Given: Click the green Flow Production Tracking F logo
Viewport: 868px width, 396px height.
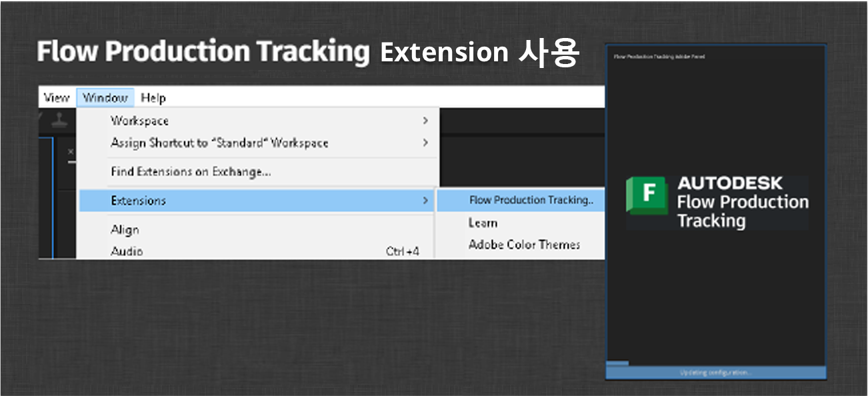Looking at the screenshot, I should point(647,195).
